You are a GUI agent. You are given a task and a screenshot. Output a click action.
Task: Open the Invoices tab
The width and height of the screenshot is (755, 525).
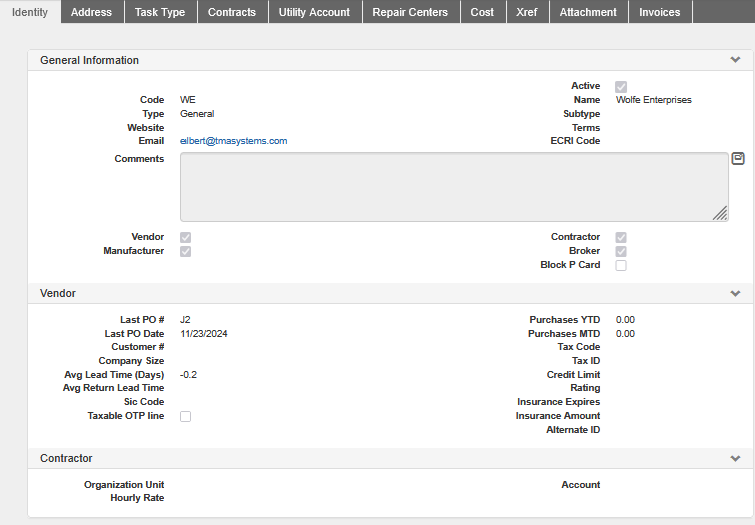tap(659, 12)
